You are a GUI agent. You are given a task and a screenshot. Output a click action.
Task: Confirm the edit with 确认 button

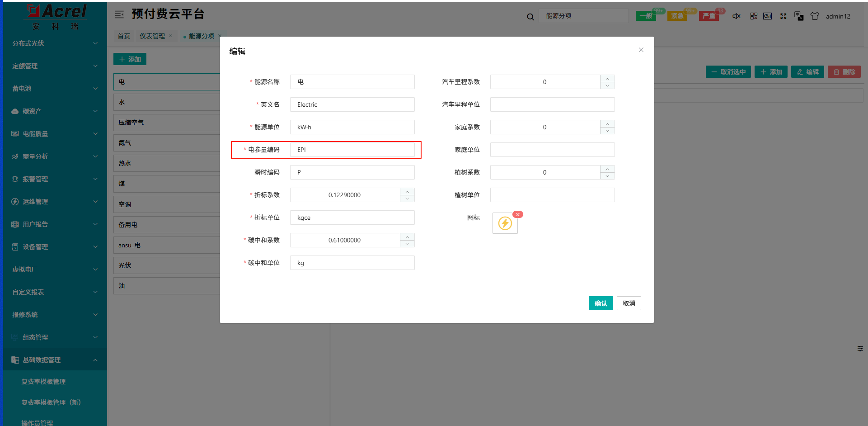[601, 303]
